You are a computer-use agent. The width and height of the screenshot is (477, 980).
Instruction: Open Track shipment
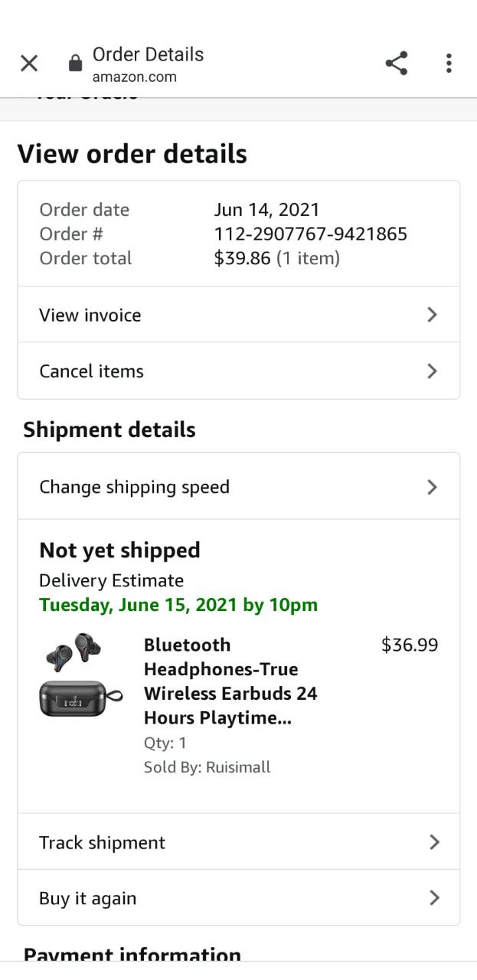[x=103, y=843]
